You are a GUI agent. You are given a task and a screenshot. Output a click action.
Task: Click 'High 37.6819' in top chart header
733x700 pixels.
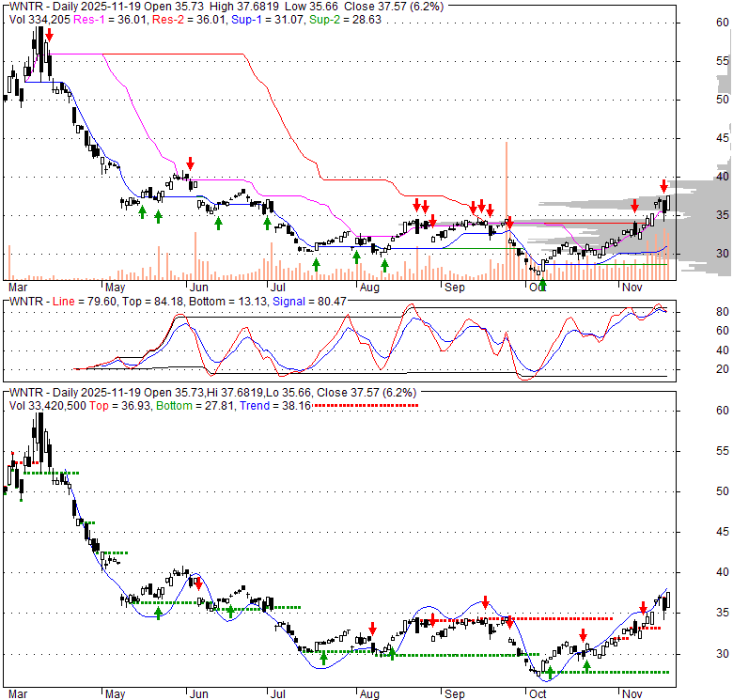244,7
